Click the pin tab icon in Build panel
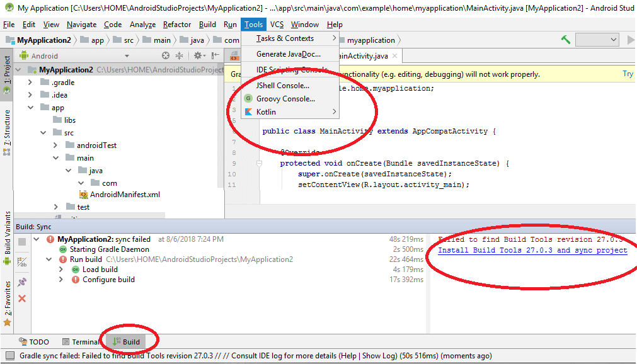The height and width of the screenshot is (364, 637). click(x=22, y=282)
